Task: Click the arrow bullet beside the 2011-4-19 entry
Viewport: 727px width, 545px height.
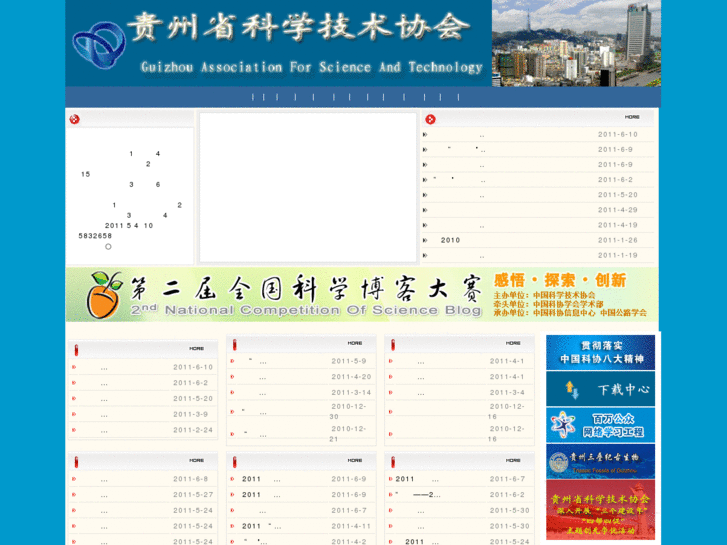Action: click(x=425, y=225)
